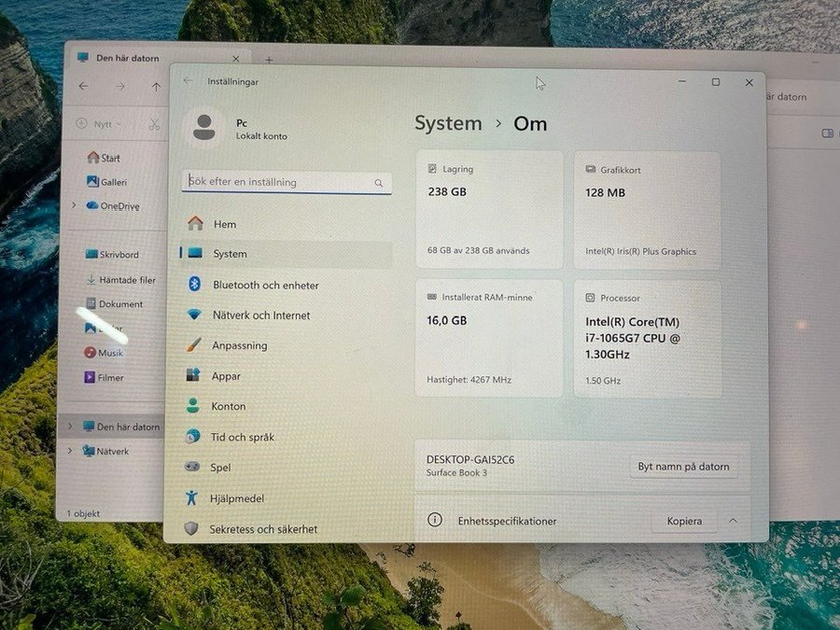The width and height of the screenshot is (840, 630).
Task: Select Hem in settings sidebar
Action: click(x=224, y=224)
